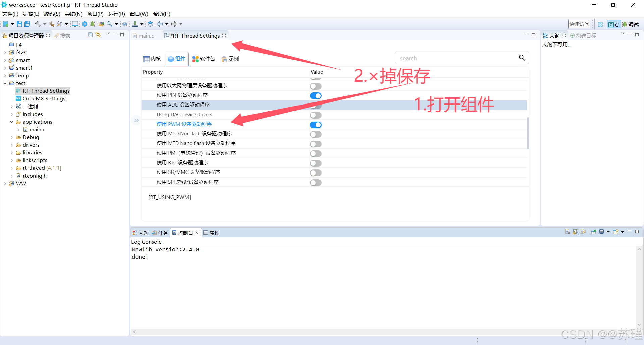Viewport: 644px width, 345px height.
Task: Open the 项目(P) menu
Action: (95, 14)
